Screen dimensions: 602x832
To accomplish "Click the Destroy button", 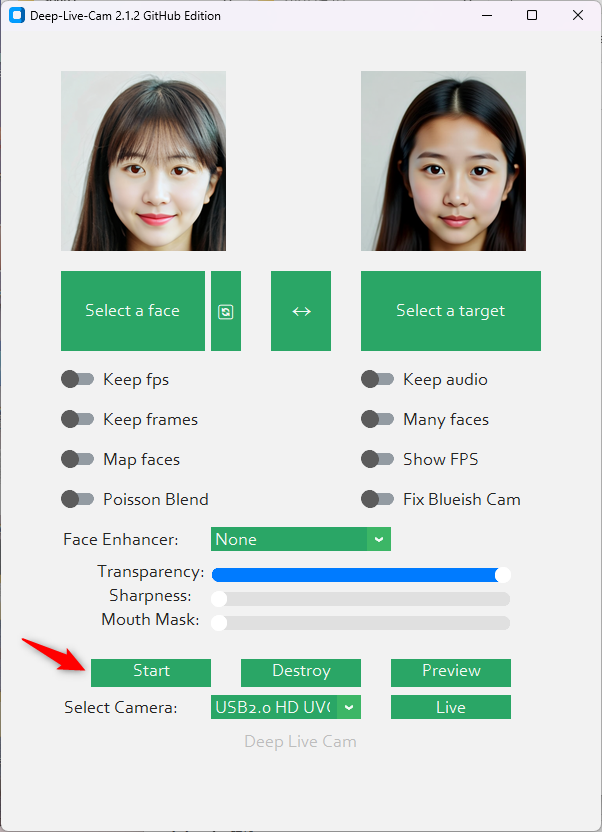I will tap(301, 673).
